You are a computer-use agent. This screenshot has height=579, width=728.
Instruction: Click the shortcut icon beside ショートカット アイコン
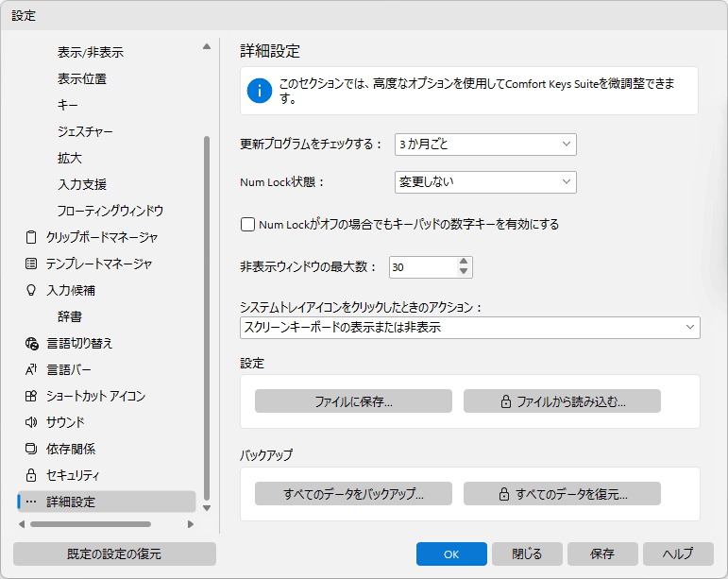pyautogui.click(x=31, y=396)
